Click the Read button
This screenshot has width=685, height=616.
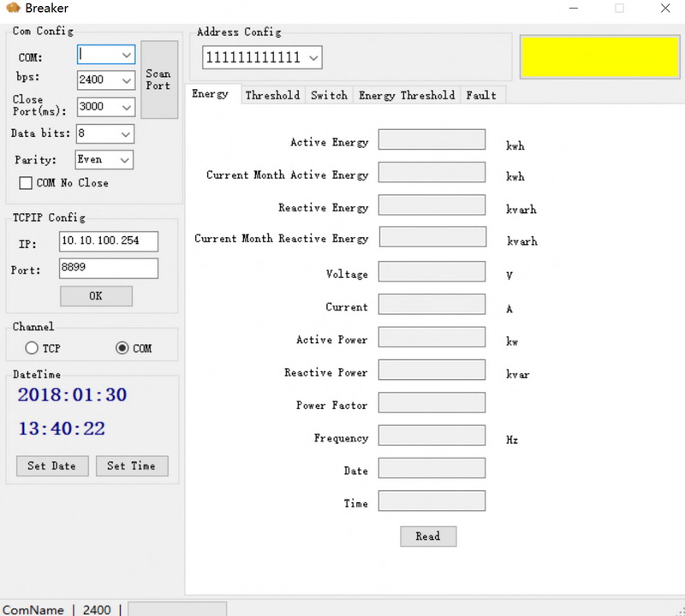tap(428, 536)
